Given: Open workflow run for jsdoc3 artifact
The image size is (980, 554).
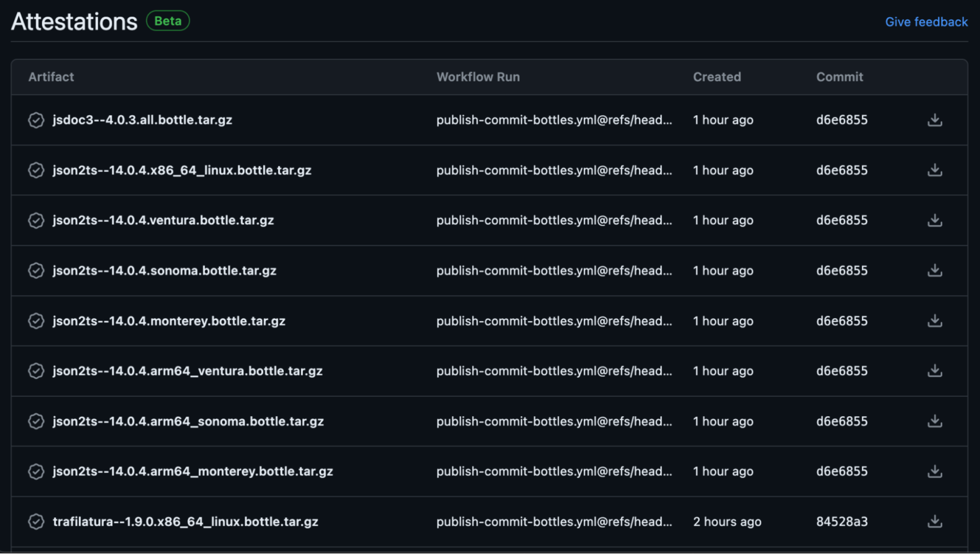Looking at the screenshot, I should coord(554,120).
